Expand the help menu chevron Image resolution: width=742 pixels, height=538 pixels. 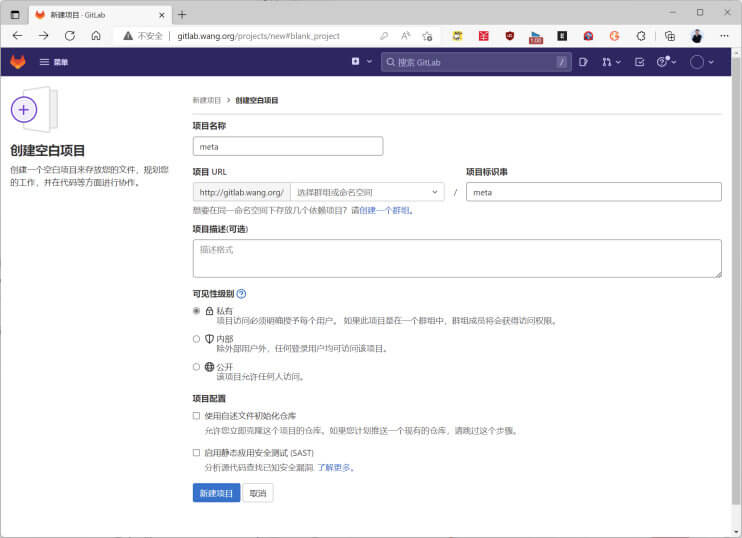pyautogui.click(x=674, y=62)
